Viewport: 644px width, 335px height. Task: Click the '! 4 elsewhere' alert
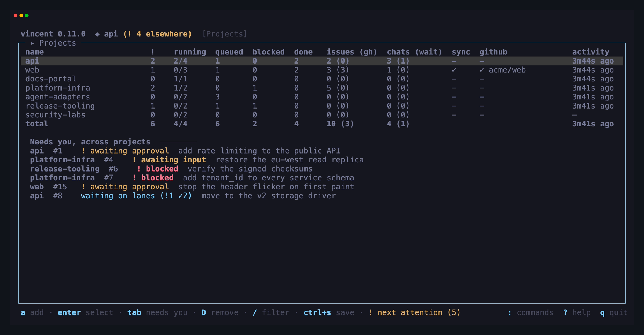(x=157, y=34)
